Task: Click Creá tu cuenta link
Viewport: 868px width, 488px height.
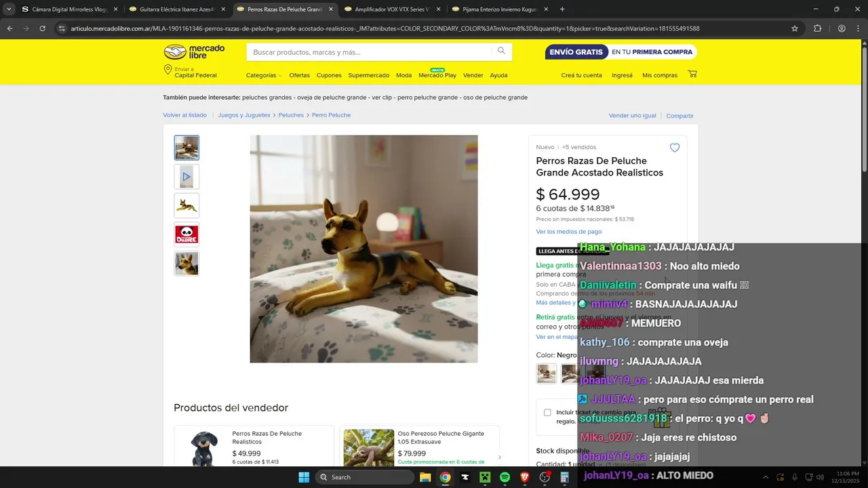Action: pos(581,75)
